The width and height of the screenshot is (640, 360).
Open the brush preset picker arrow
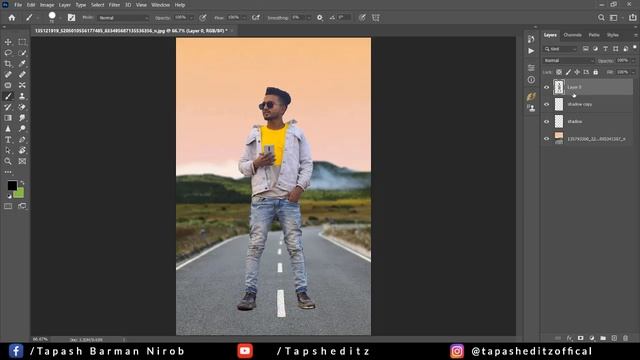pos(60,18)
